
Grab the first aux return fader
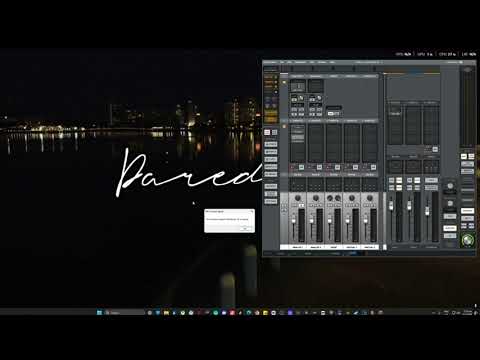click(391, 206)
